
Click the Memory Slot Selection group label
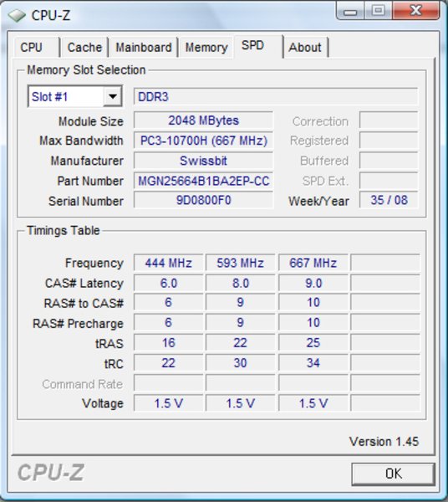coord(86,69)
